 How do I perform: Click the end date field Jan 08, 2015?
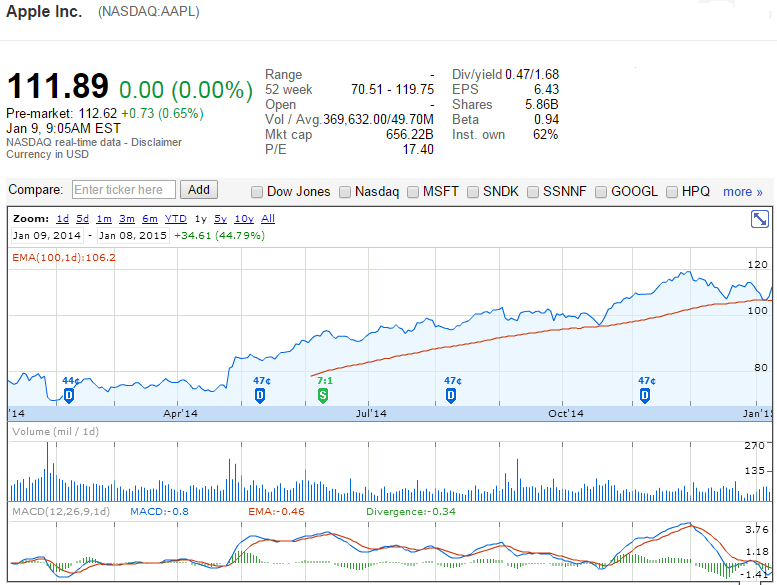pyautogui.click(x=133, y=235)
